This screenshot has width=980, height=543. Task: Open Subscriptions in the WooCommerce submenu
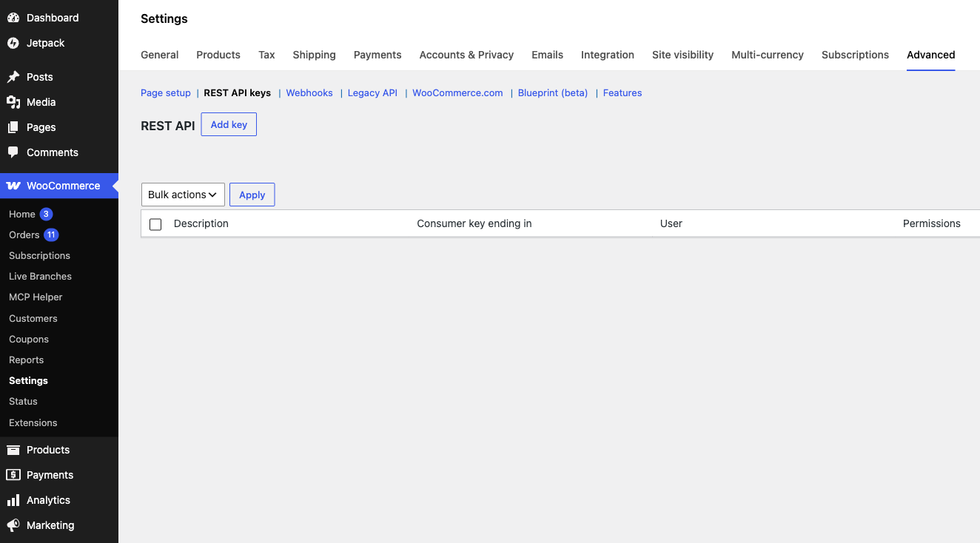pyautogui.click(x=39, y=255)
